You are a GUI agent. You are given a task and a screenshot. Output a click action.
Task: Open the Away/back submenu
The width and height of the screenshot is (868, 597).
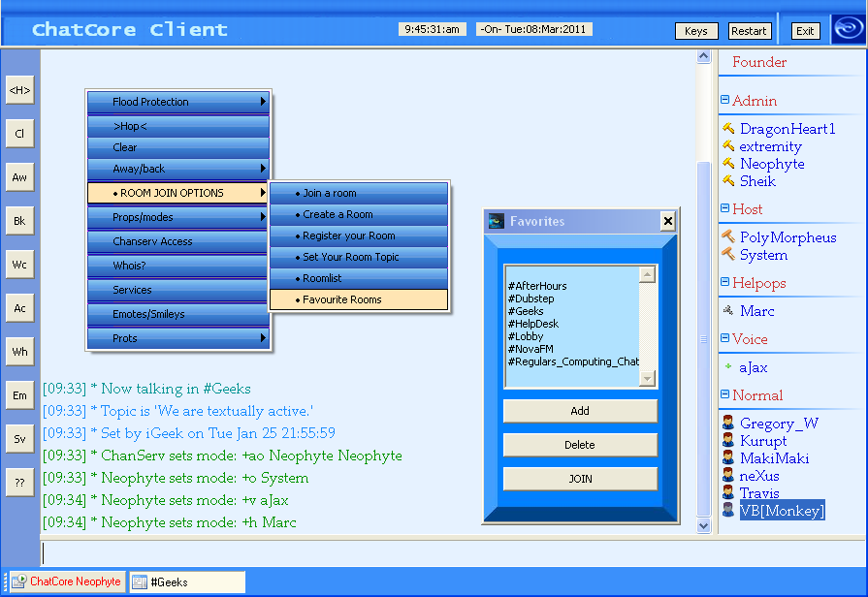(x=178, y=169)
